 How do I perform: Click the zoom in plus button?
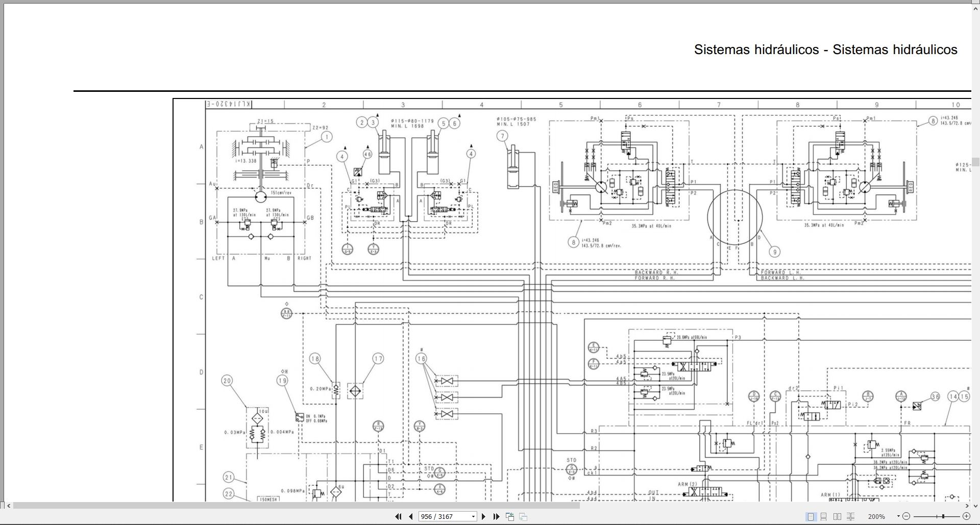(x=966, y=517)
